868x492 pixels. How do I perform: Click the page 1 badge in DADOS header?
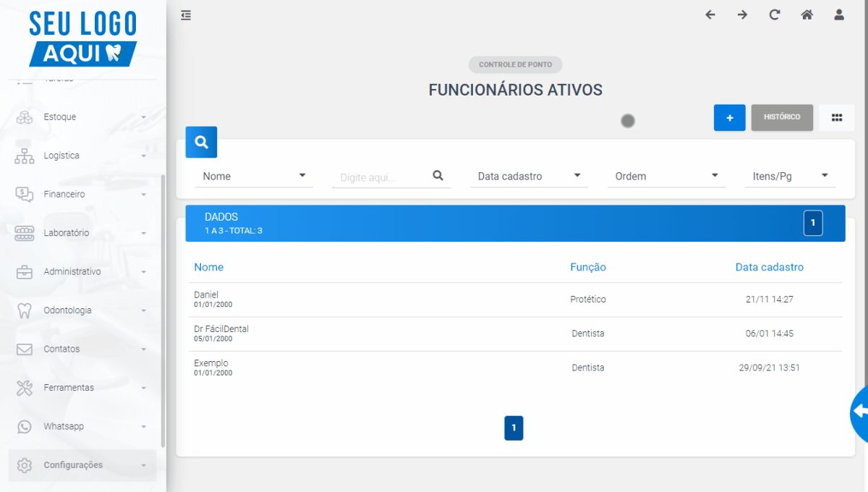[813, 223]
